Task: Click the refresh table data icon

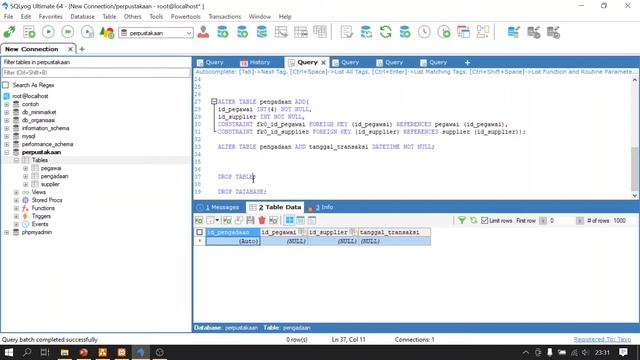Action: [x=473, y=220]
